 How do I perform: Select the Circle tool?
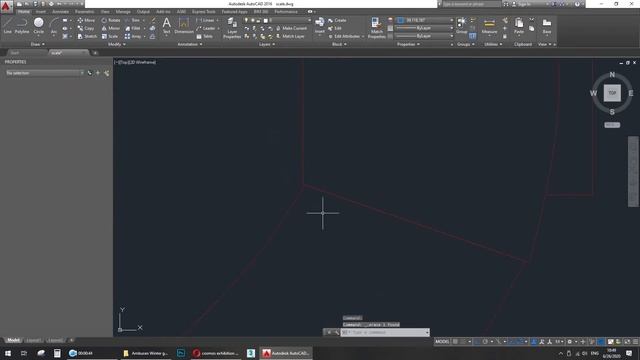[39, 26]
